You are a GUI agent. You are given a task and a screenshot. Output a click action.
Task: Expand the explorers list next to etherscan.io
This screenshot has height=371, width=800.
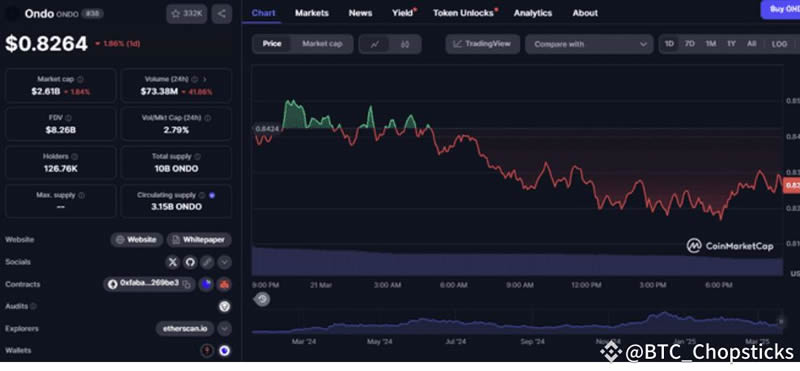point(224,329)
